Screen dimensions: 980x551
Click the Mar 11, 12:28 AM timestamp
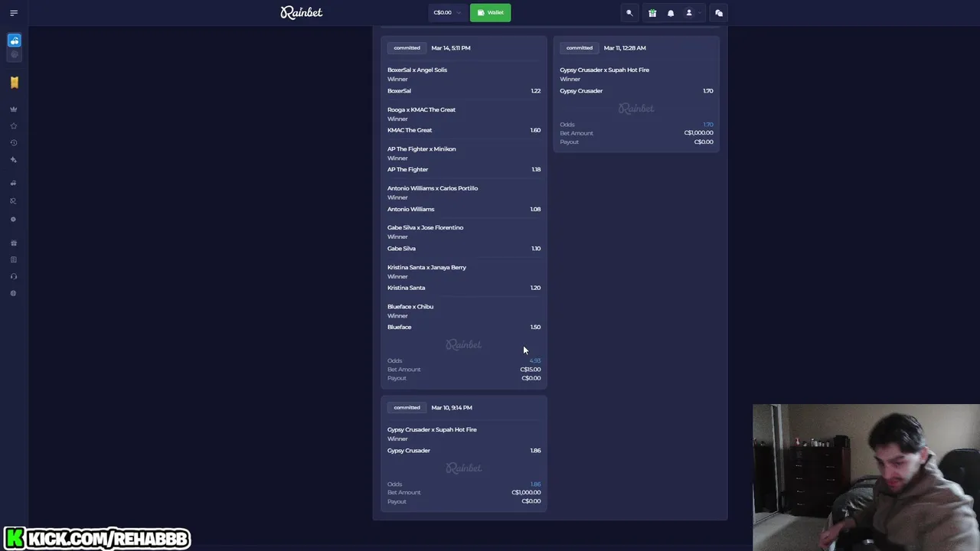click(x=625, y=47)
